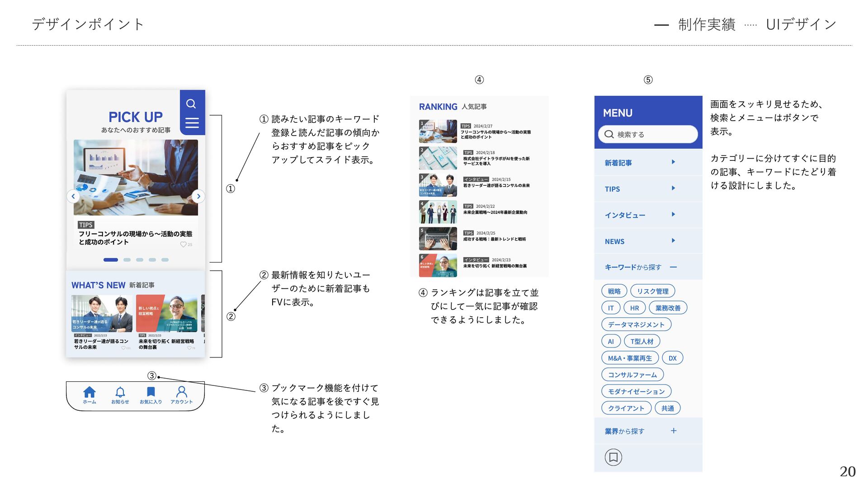Open the NEWS menu item
This screenshot has height=488, width=868.
[615, 242]
